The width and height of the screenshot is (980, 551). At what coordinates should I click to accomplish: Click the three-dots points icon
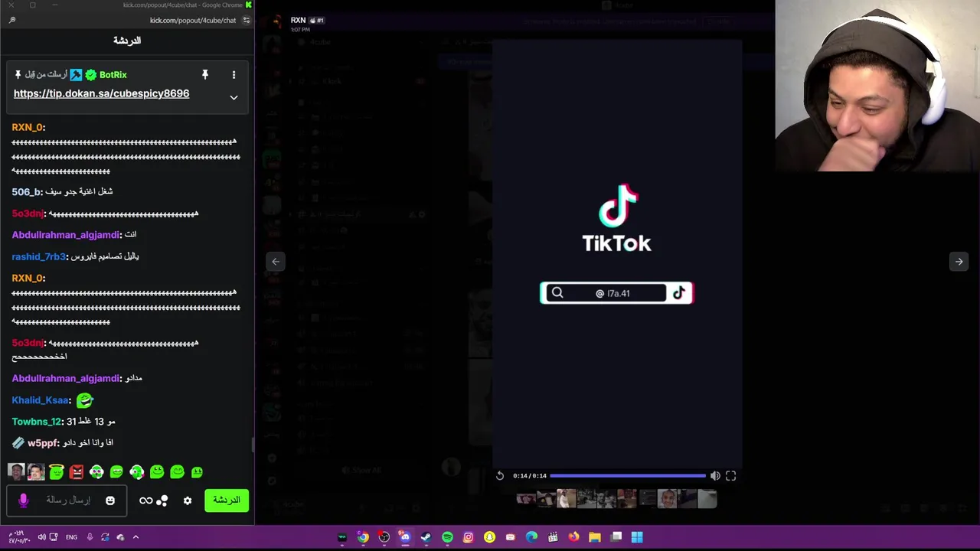pos(162,500)
